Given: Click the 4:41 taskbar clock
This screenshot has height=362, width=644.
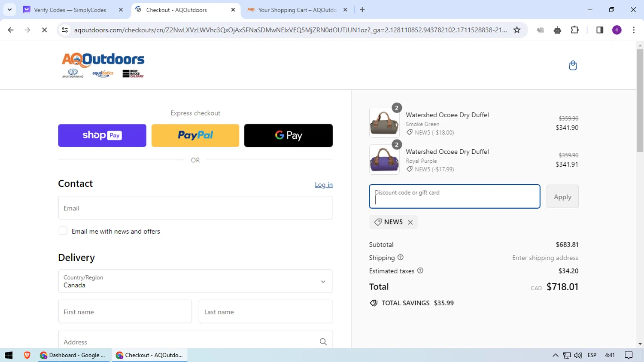Looking at the screenshot, I should [x=610, y=355].
